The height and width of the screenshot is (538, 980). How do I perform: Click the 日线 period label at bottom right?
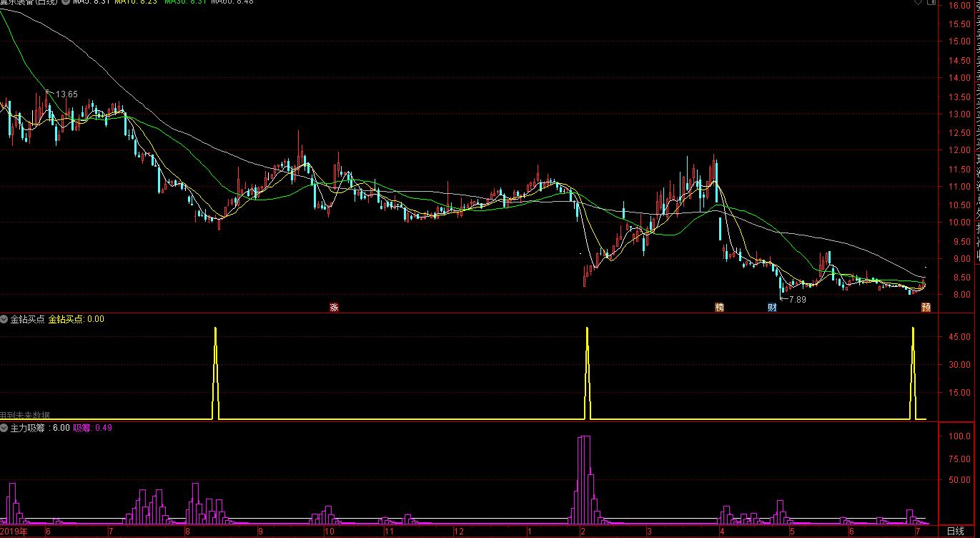click(x=955, y=531)
